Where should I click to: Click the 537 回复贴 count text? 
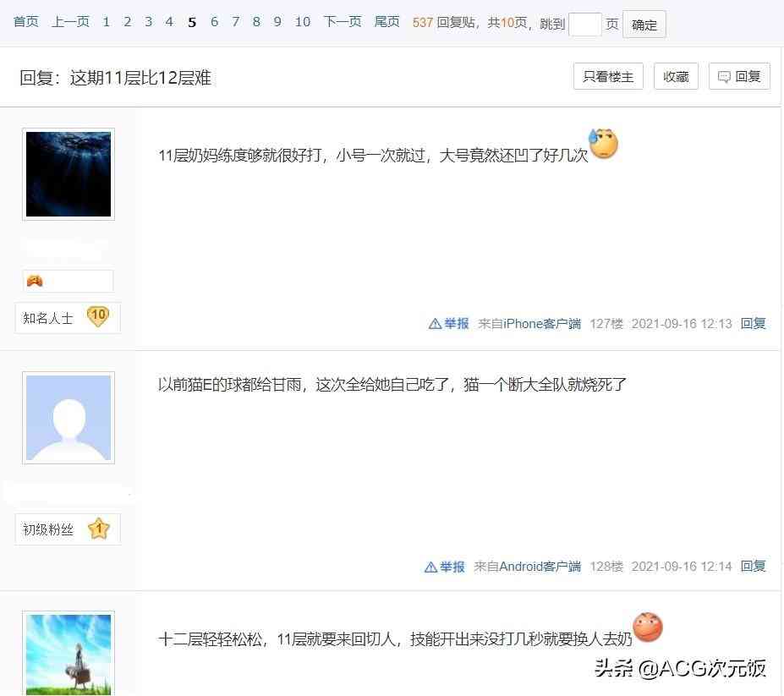[x=443, y=23]
